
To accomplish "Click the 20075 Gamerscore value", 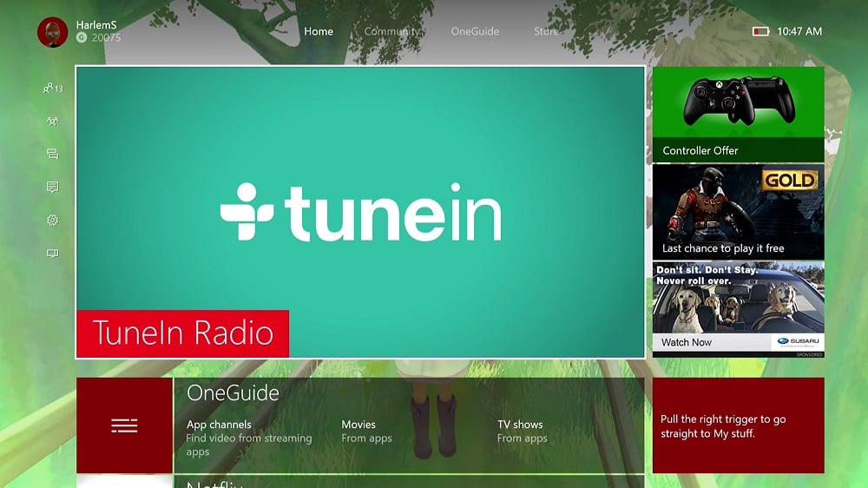I will pos(106,37).
